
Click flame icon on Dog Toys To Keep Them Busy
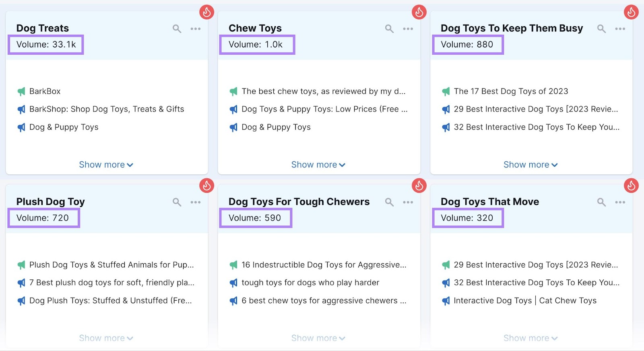pyautogui.click(x=631, y=12)
